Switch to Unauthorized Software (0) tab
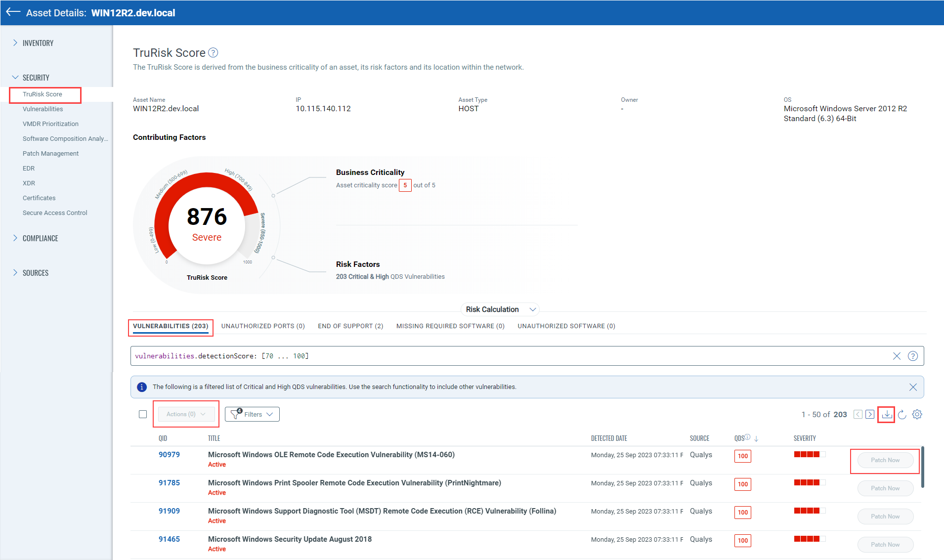Screen dimensions: 944x560 pos(566,326)
